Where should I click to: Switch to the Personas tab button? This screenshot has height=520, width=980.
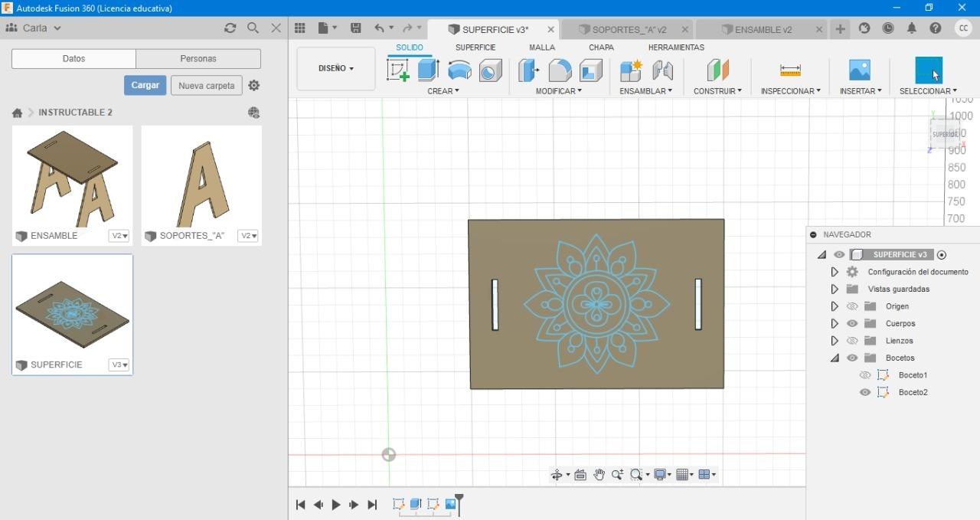click(198, 59)
